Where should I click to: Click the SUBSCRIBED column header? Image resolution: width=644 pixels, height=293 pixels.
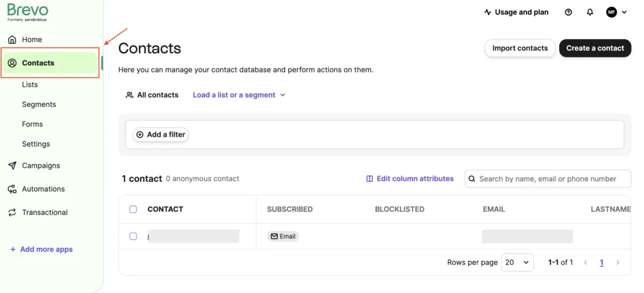(x=290, y=209)
